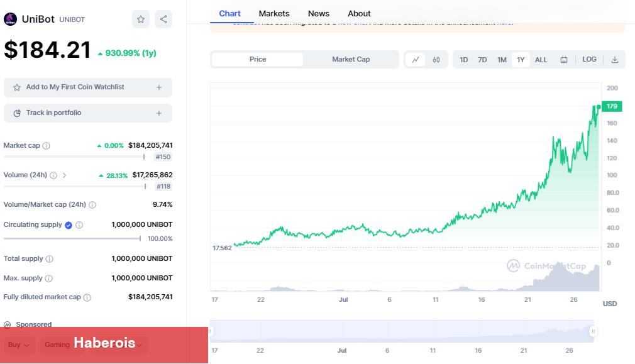Click left handle of range slider
Viewport: 635px width, 364px height.
[210, 331]
